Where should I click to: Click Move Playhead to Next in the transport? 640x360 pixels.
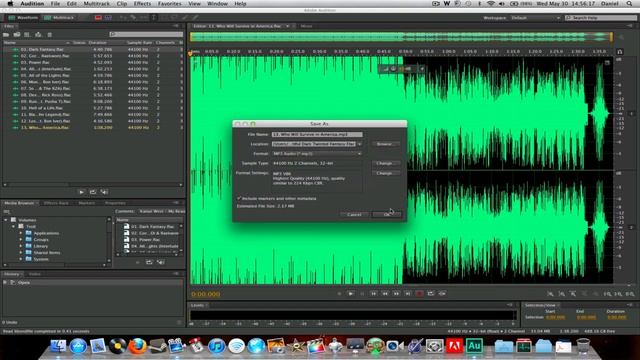pyautogui.click(x=408, y=293)
